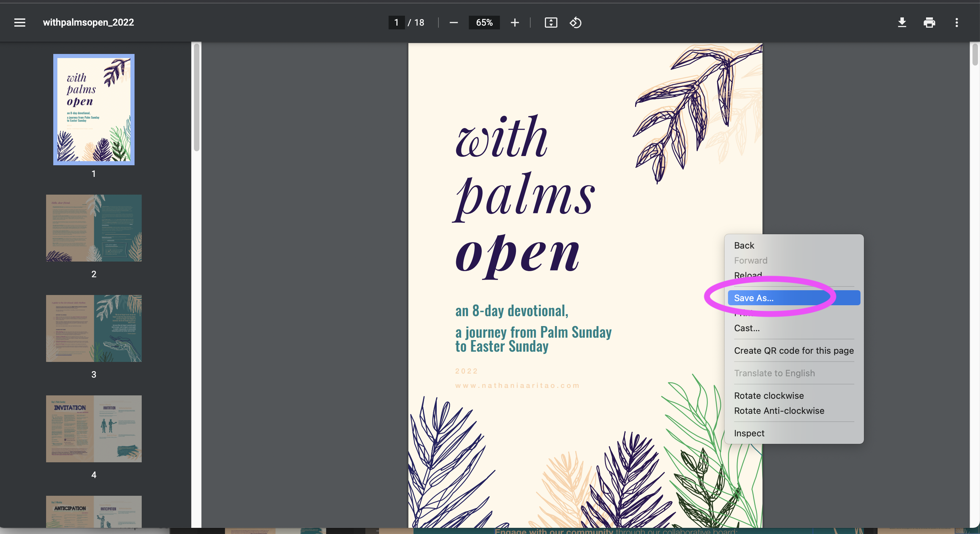
Task: Open page 4 INVITATION thumbnail
Action: click(94, 428)
